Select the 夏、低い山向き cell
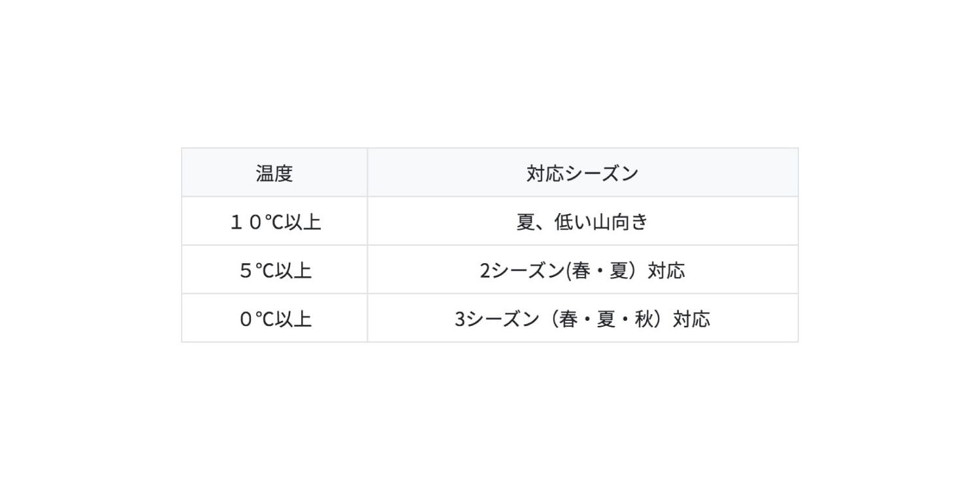This screenshot has width=980, height=490. 583,221
